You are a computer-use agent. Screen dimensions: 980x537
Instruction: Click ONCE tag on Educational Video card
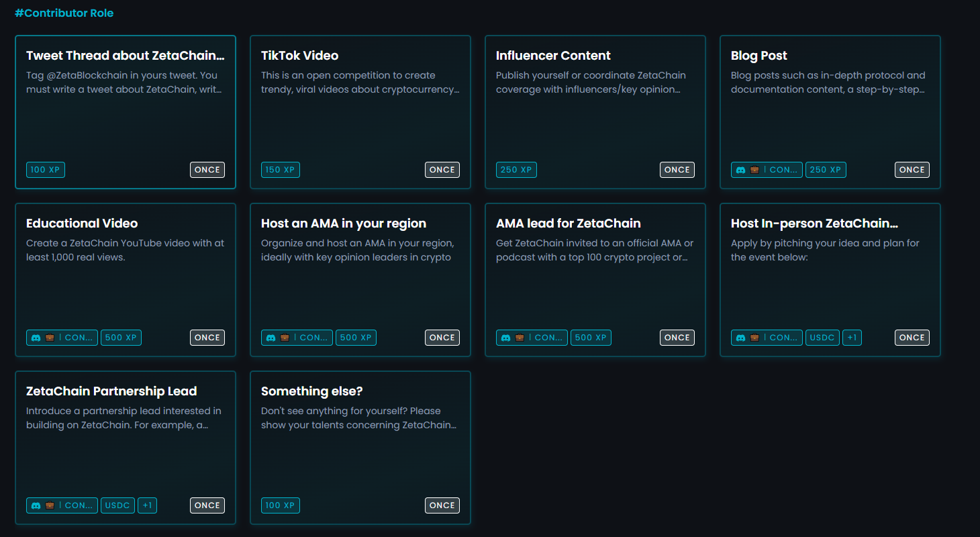pos(207,338)
